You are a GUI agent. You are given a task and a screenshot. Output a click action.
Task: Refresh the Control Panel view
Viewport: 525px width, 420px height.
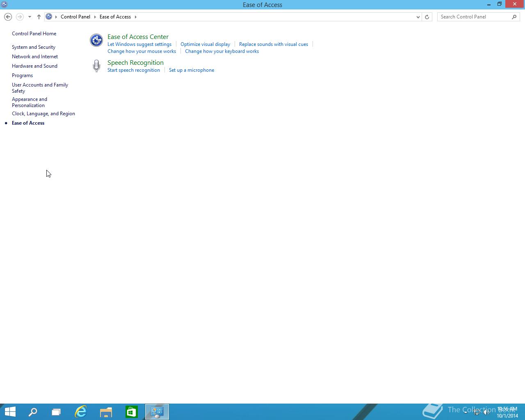[x=427, y=17]
